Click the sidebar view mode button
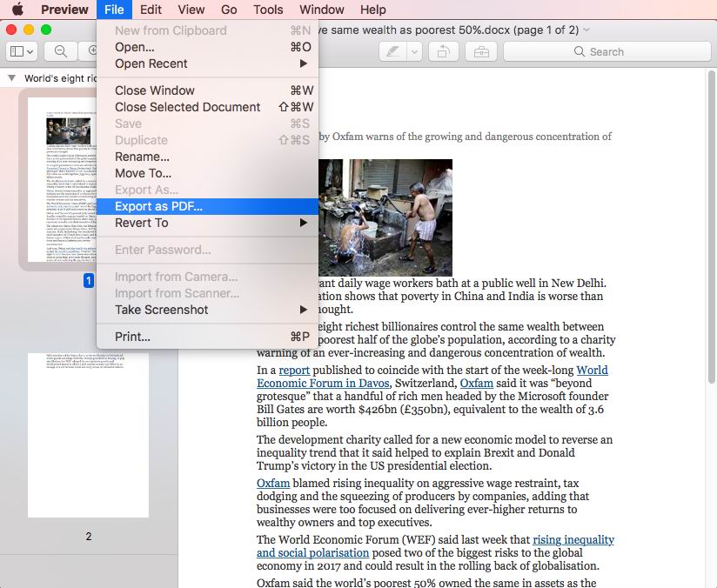Viewport: 717px width, 588px height. point(22,51)
